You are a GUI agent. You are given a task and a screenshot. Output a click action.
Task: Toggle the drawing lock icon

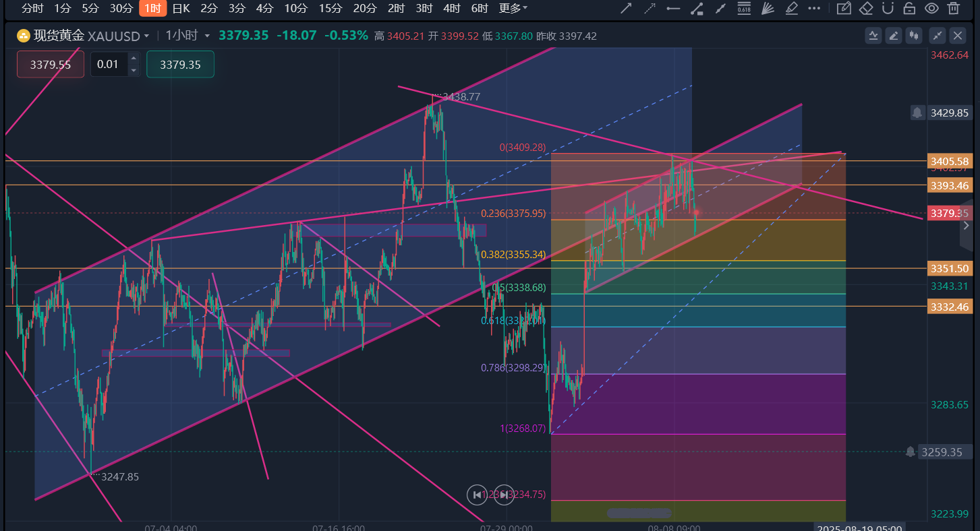[909, 9]
